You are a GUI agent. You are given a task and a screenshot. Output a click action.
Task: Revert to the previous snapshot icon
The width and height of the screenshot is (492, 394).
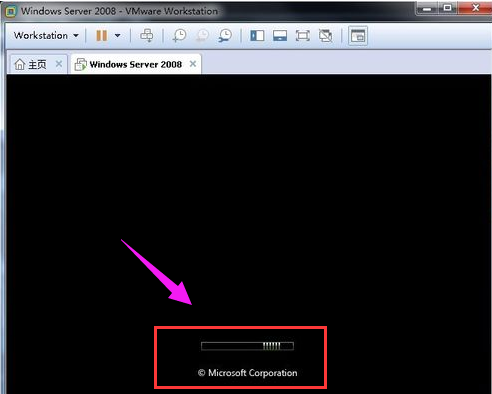202,35
